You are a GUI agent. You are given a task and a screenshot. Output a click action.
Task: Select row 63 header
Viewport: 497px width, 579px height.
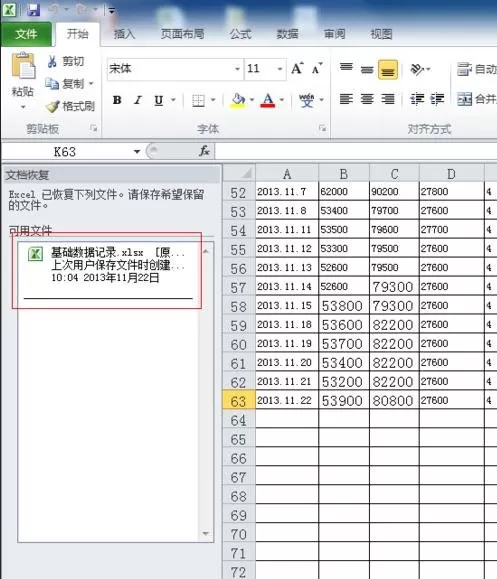click(x=239, y=400)
